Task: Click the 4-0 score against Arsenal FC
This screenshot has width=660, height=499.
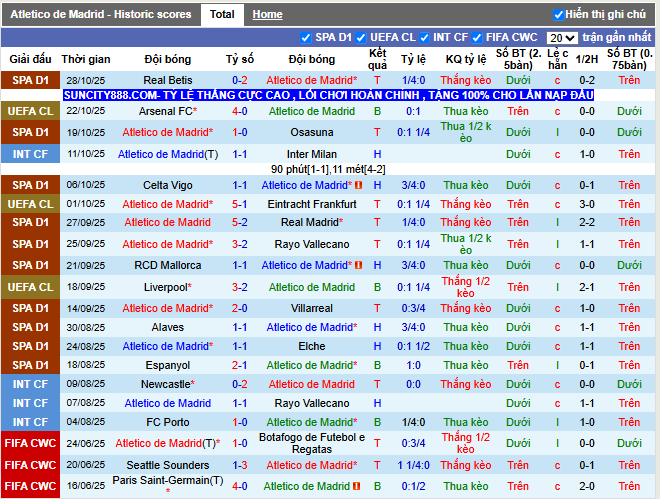Action: point(240,111)
